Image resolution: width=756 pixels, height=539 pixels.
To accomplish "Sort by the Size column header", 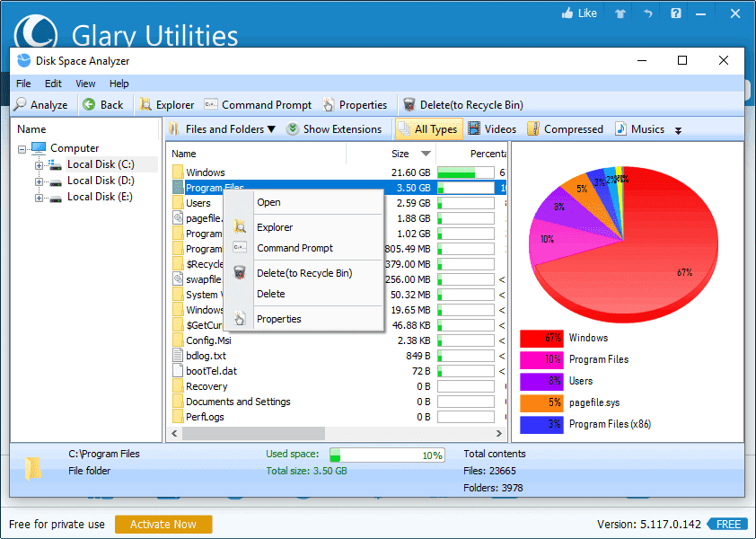I will click(391, 154).
